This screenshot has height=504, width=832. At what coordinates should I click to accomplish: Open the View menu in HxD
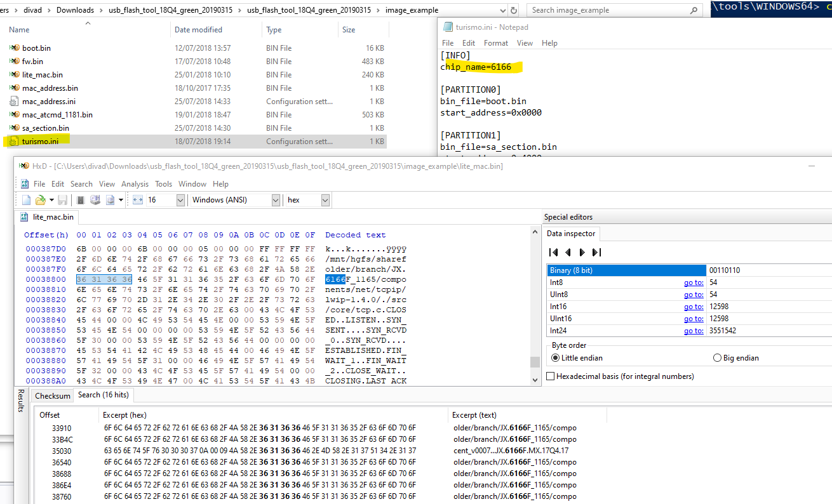pyautogui.click(x=107, y=184)
